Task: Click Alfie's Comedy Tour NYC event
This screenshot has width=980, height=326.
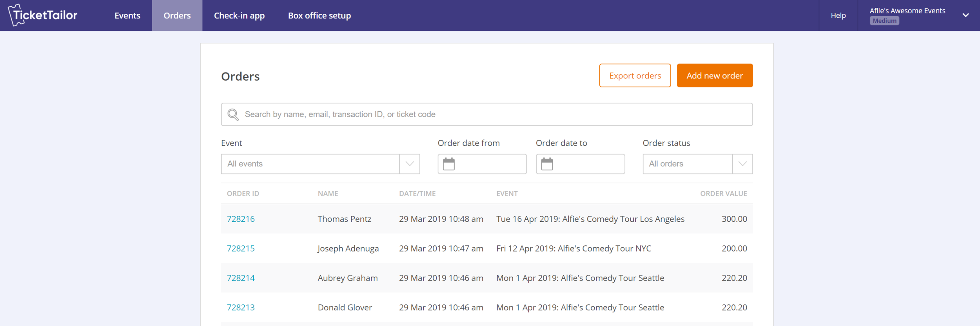Action: pyautogui.click(x=573, y=248)
